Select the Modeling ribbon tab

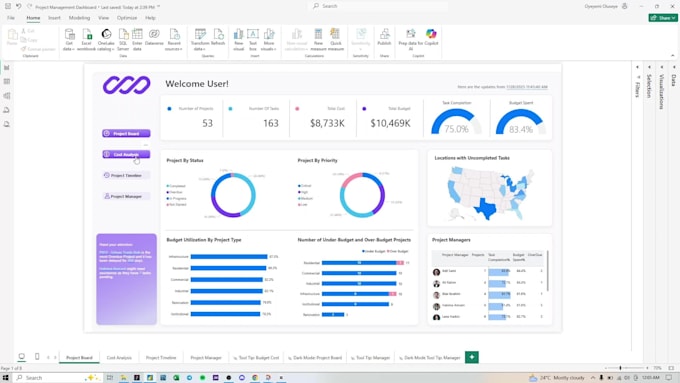(x=79, y=18)
